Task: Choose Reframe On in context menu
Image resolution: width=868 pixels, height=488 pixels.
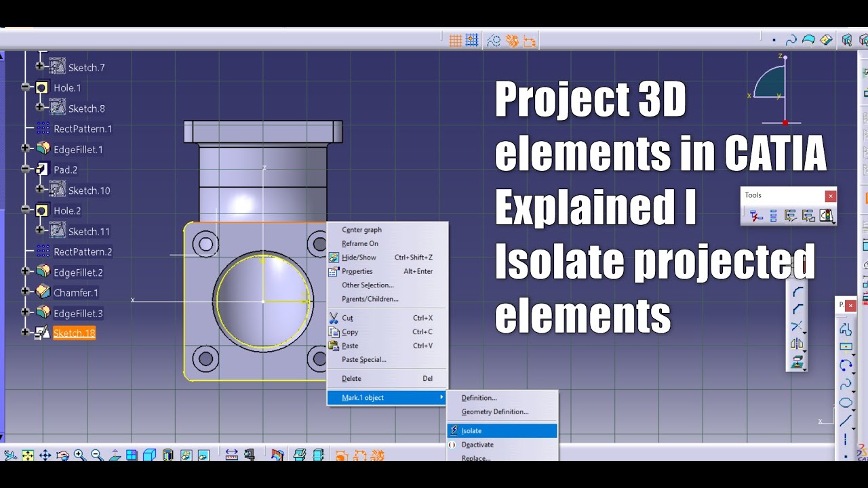Action: (x=387, y=243)
